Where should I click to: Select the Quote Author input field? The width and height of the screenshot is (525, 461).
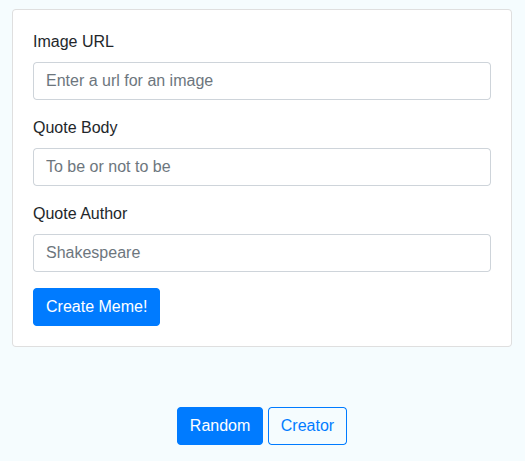pyautogui.click(x=262, y=253)
